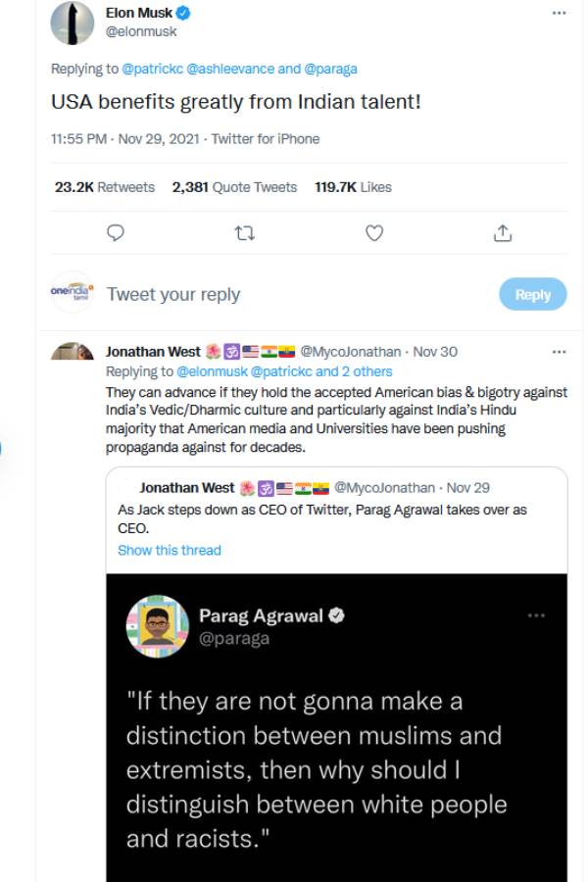
Task: Click the oneindia account avatar
Action: pyautogui.click(x=71, y=292)
